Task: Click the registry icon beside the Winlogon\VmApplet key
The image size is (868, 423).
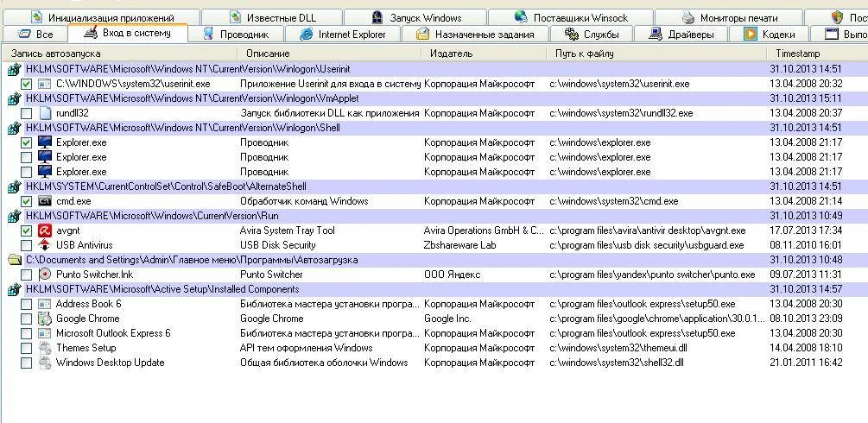Action: pyautogui.click(x=14, y=99)
